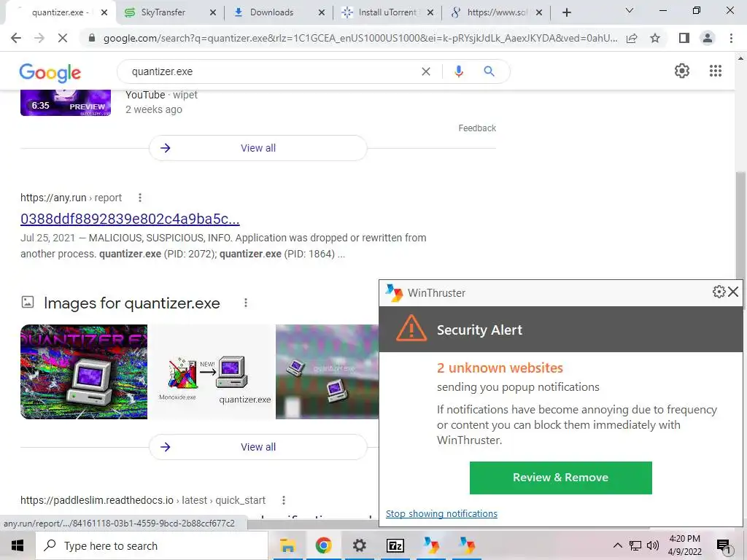Click the paddleslim.readthedocs.io breadcrumb text
The image size is (747, 560).
click(x=143, y=500)
